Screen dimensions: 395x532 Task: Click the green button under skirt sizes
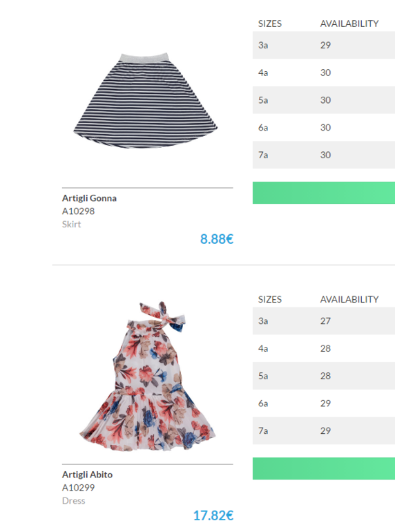(324, 193)
